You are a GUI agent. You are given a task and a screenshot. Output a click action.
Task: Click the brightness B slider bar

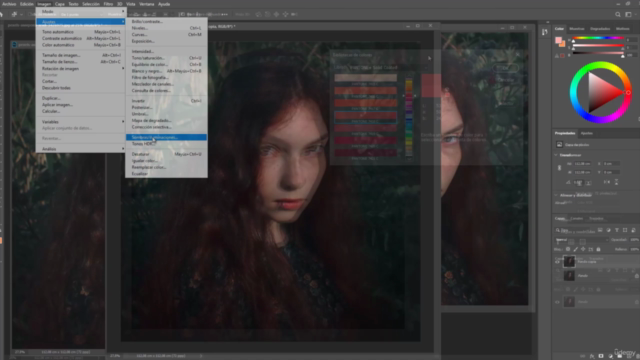coord(598,53)
